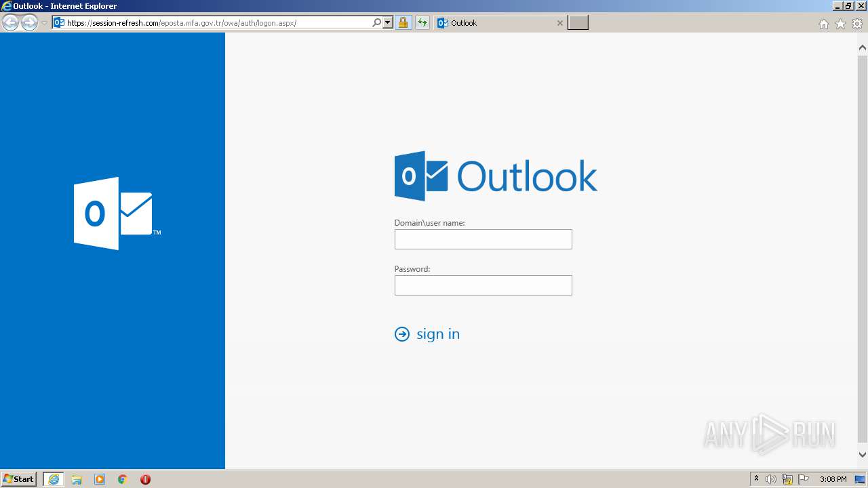Click the Password input field
Image resolution: width=868 pixels, height=488 pixels.
tap(484, 285)
